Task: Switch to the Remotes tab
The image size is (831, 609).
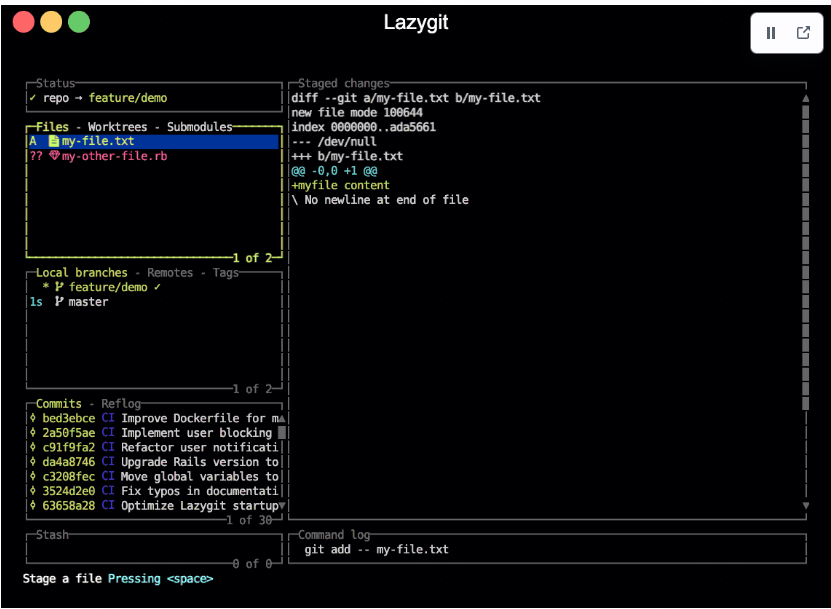Action: (x=170, y=273)
